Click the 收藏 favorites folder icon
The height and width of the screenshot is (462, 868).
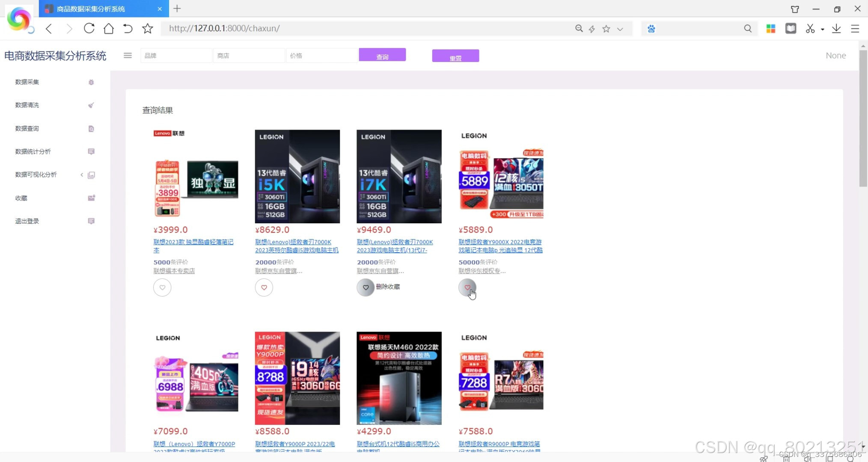tap(91, 198)
